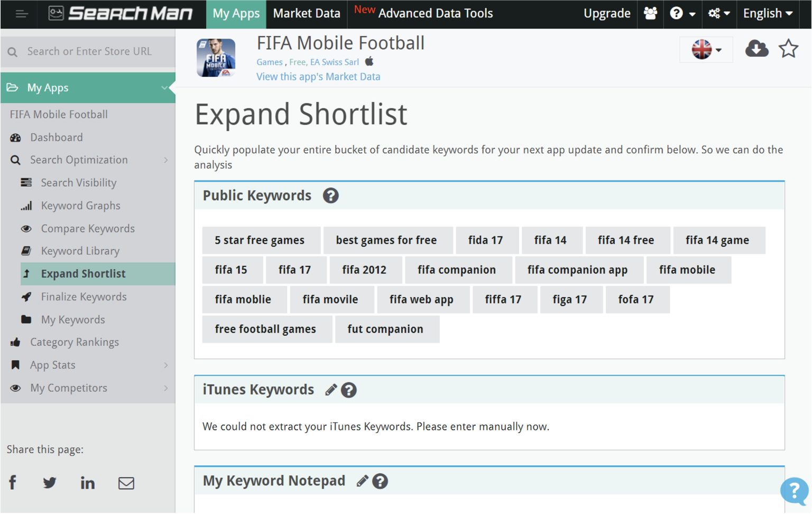This screenshot has width=812, height=514.
Task: Open the English language dropdown
Action: point(768,13)
